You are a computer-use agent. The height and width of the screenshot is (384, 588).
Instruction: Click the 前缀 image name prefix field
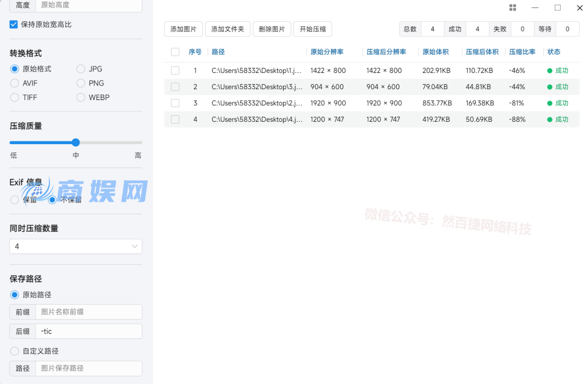coord(88,312)
